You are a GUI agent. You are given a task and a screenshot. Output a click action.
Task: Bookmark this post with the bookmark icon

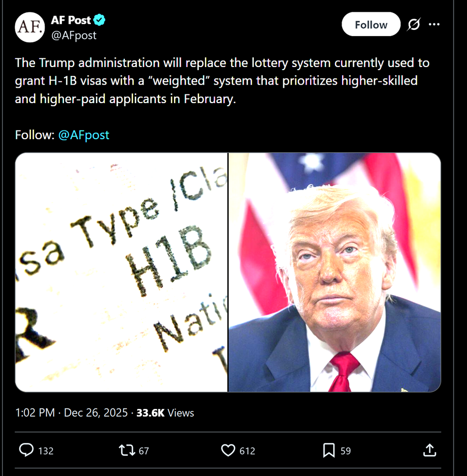point(329,450)
